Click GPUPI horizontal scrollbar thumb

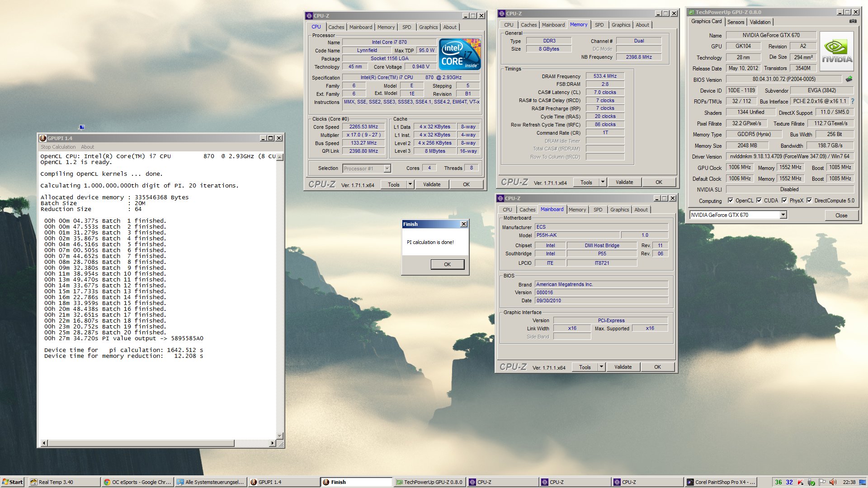pos(141,443)
